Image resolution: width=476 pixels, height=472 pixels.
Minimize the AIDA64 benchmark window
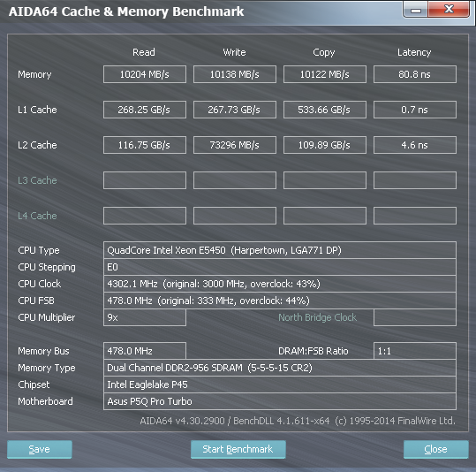(416, 10)
